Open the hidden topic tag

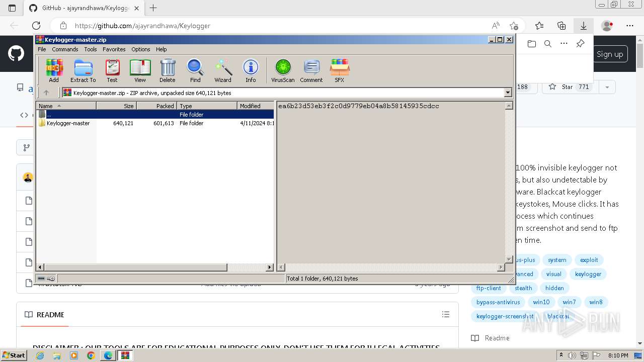click(x=554, y=288)
